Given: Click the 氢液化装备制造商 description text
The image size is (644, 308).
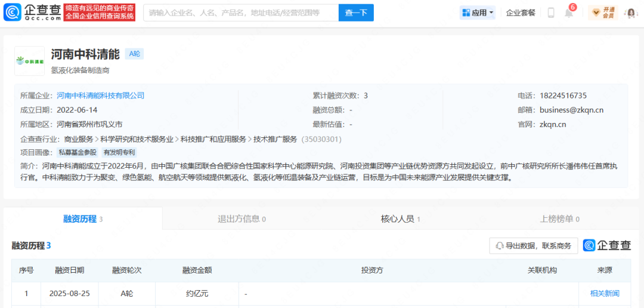Looking at the screenshot, I should [80, 70].
